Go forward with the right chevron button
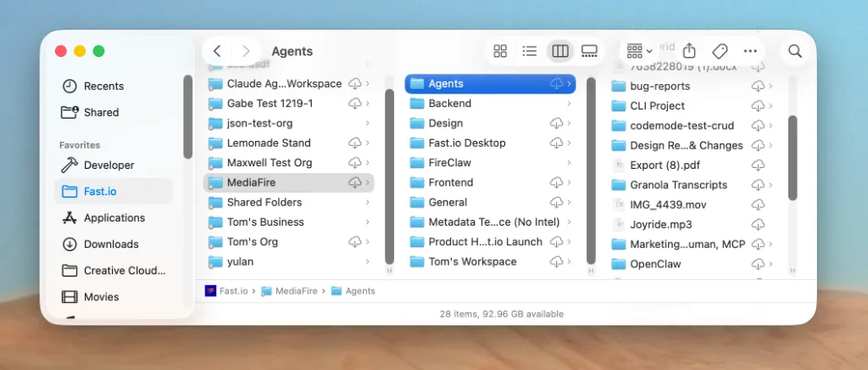 pos(247,51)
